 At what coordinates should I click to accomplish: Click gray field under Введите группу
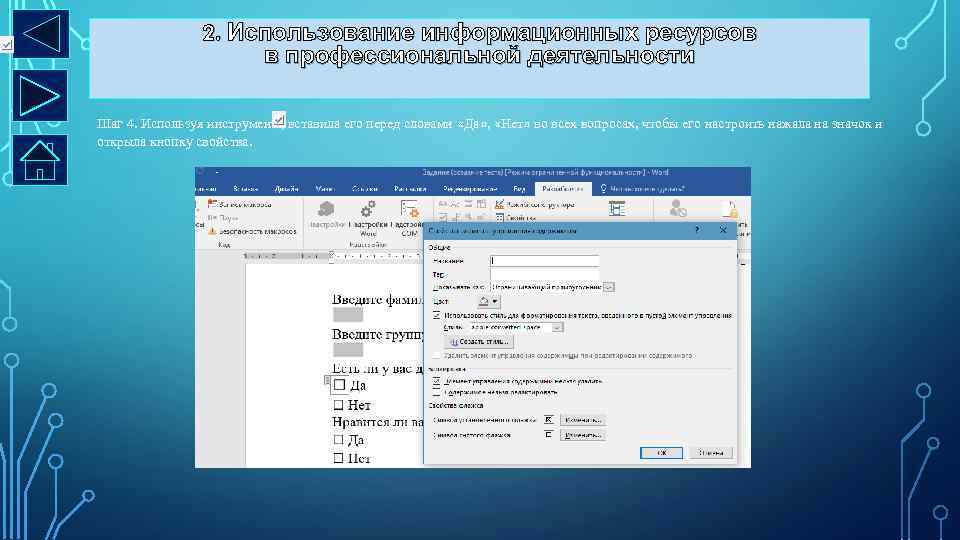tap(348, 350)
